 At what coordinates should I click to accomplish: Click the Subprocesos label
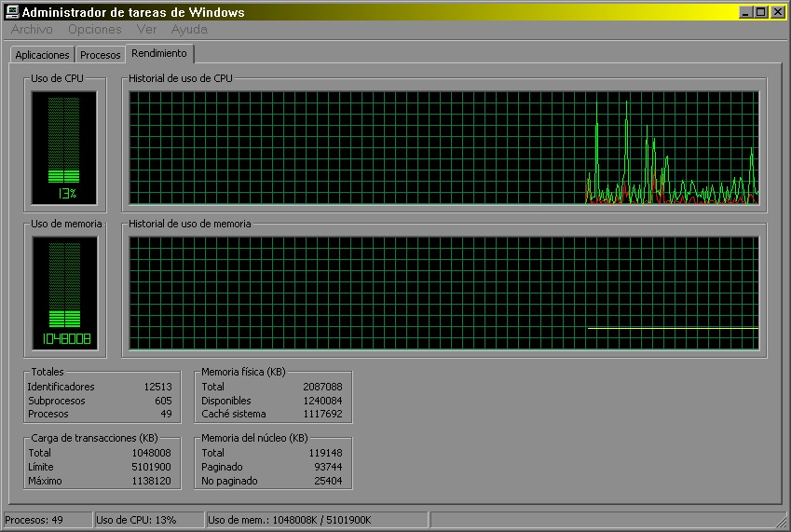coord(57,401)
